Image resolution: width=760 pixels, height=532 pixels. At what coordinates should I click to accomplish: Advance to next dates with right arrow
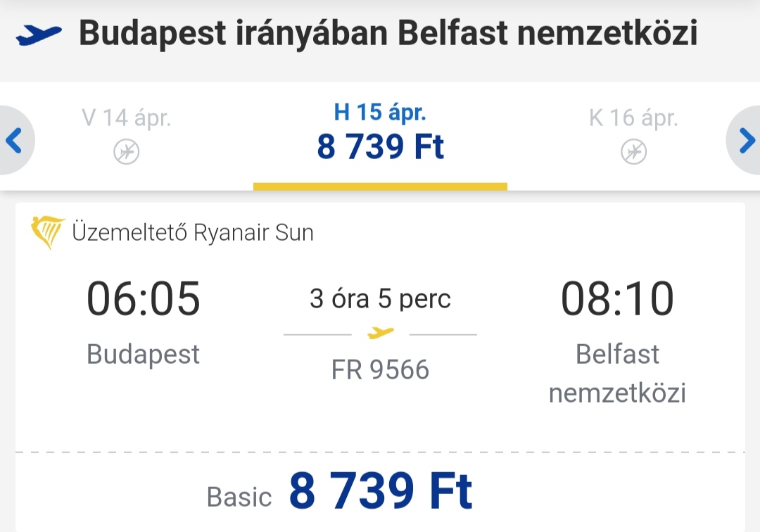click(x=745, y=141)
